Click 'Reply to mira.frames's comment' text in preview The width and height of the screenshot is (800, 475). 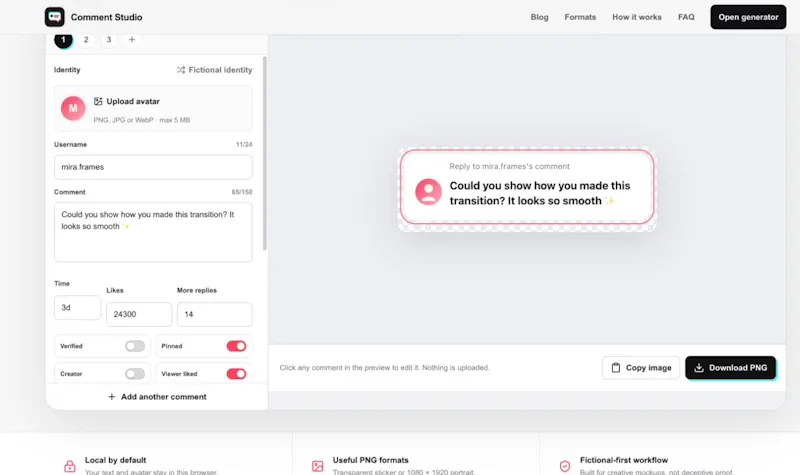click(x=509, y=166)
